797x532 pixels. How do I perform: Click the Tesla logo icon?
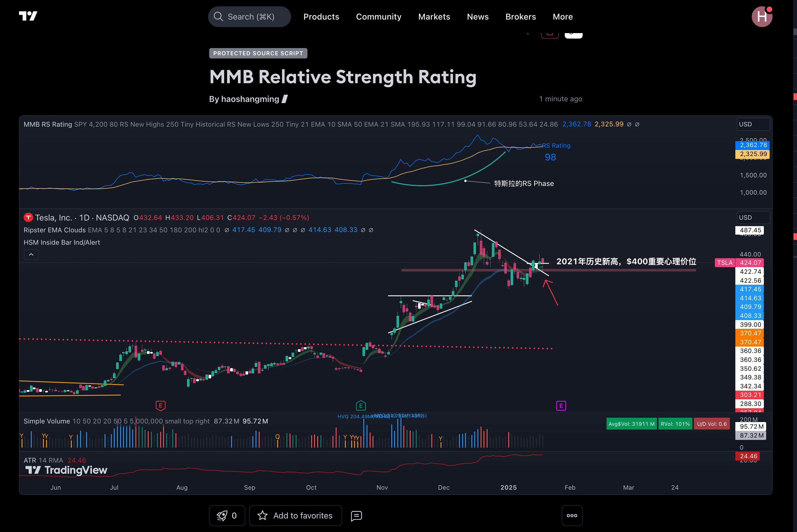(x=28, y=217)
